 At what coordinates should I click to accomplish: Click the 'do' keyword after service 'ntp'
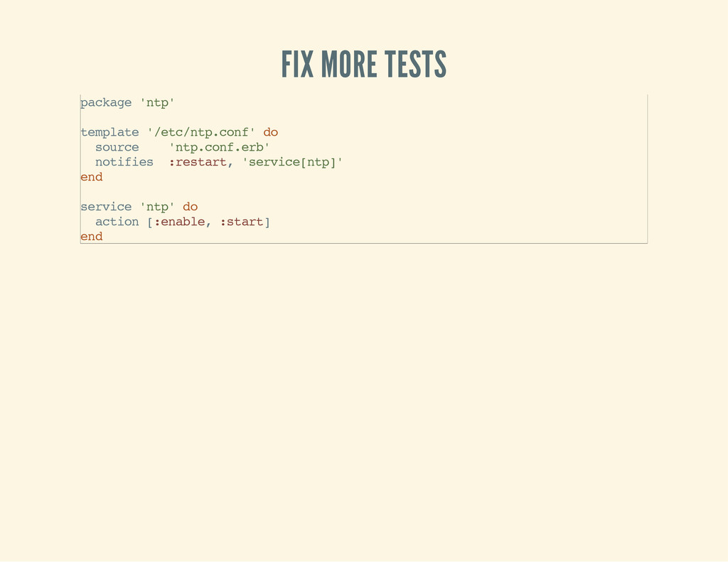[190, 207]
